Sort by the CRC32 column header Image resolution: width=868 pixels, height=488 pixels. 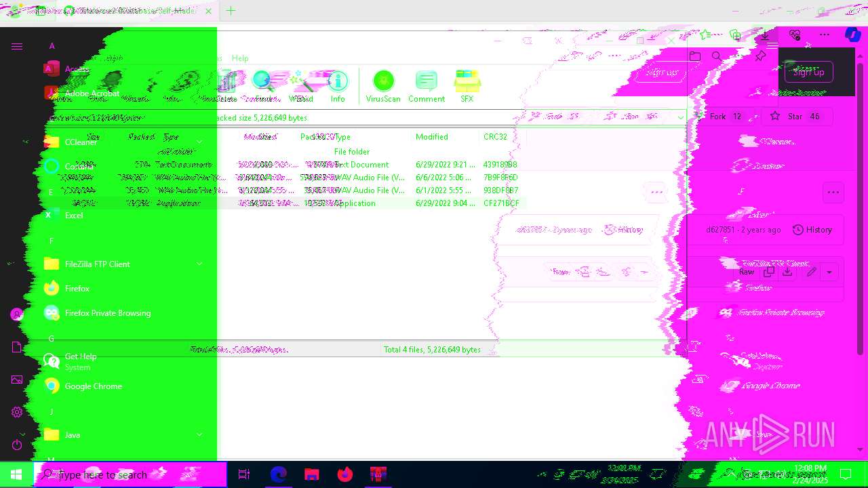[495, 137]
